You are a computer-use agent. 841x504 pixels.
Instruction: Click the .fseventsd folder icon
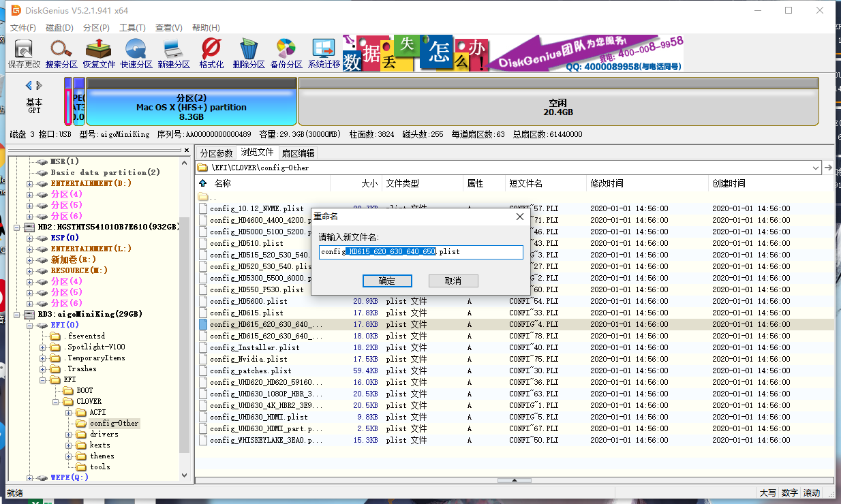56,336
